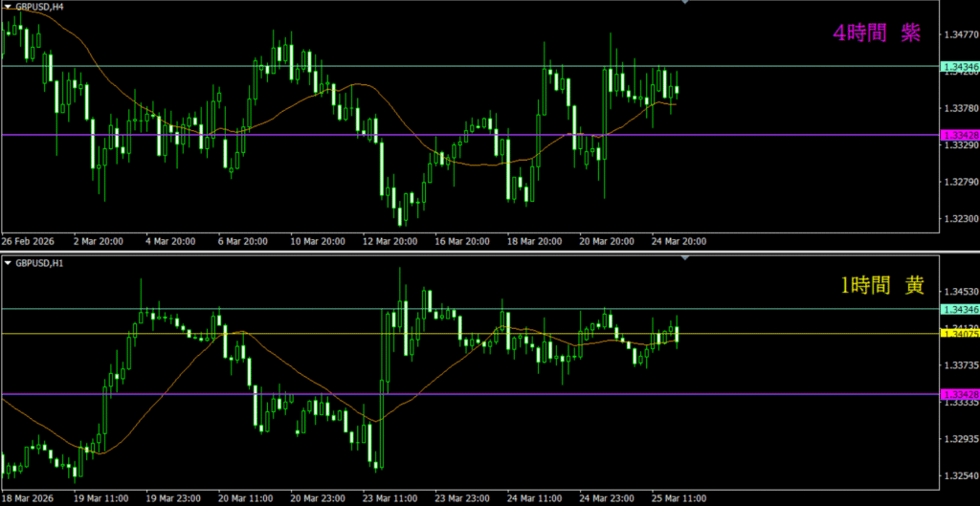Click the purple '4時間 紫' text label
This screenshot has height=506, width=980.
pyautogui.click(x=876, y=33)
